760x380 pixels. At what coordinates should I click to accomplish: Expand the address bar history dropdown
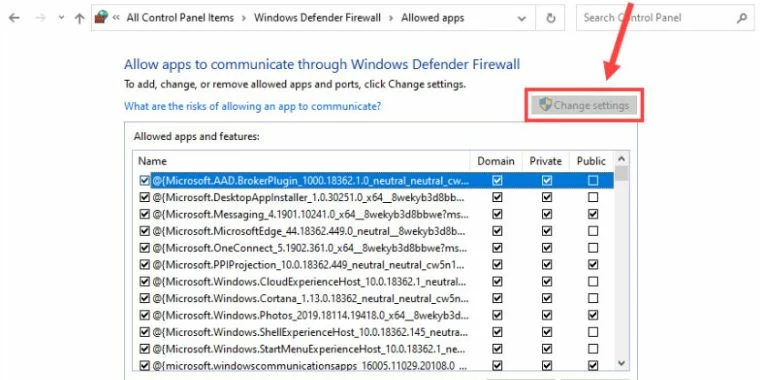point(522,18)
